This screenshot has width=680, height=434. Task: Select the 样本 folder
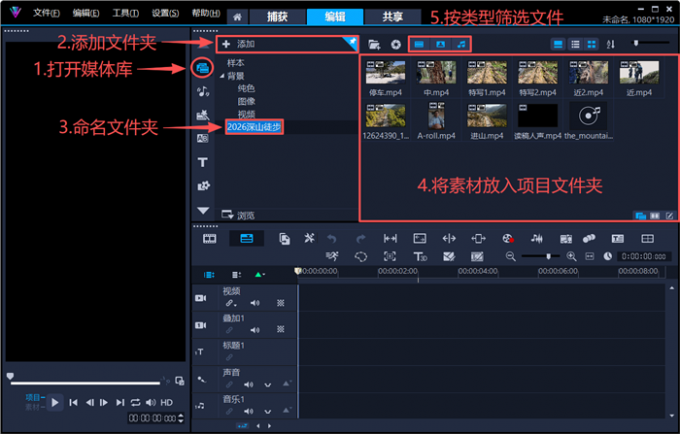pyautogui.click(x=235, y=63)
